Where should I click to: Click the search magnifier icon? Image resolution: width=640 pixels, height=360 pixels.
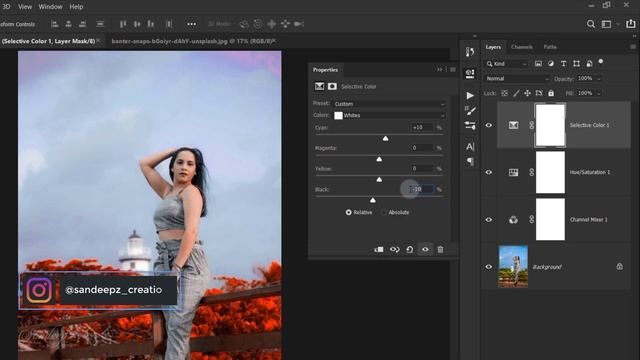point(591,24)
